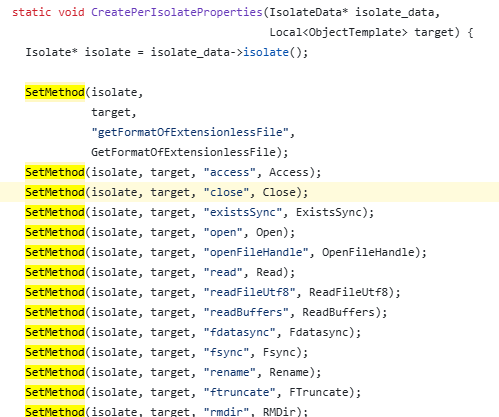The height and width of the screenshot is (417, 499).
Task: Click the "close" string on highlighted line
Action: coord(226,192)
